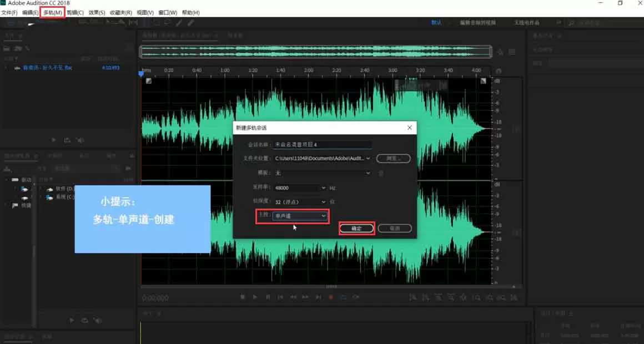Click the overview waveform navigator bar
This screenshot has height=344, width=644.
[x=316, y=52]
